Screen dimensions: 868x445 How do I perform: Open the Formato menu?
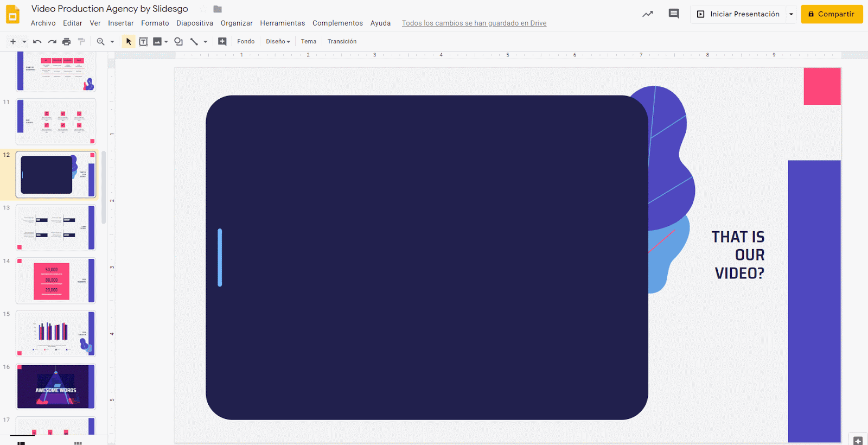[x=155, y=23]
